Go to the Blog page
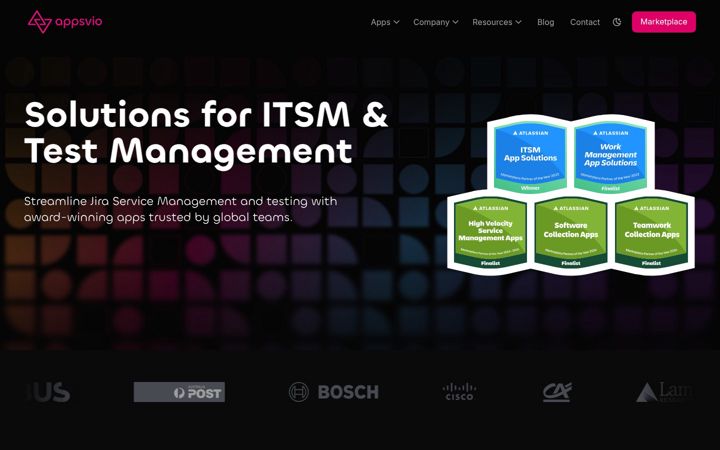 tap(546, 22)
